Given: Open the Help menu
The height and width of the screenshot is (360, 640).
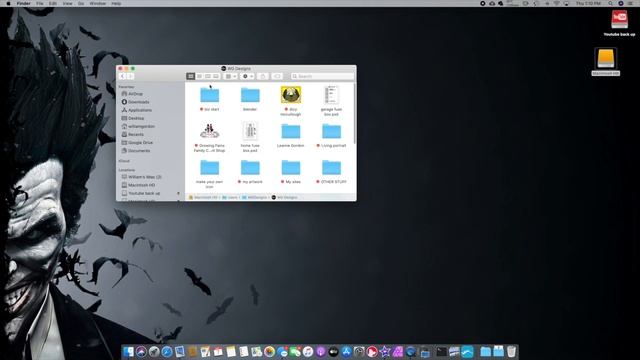Looking at the screenshot, I should pos(116,3).
